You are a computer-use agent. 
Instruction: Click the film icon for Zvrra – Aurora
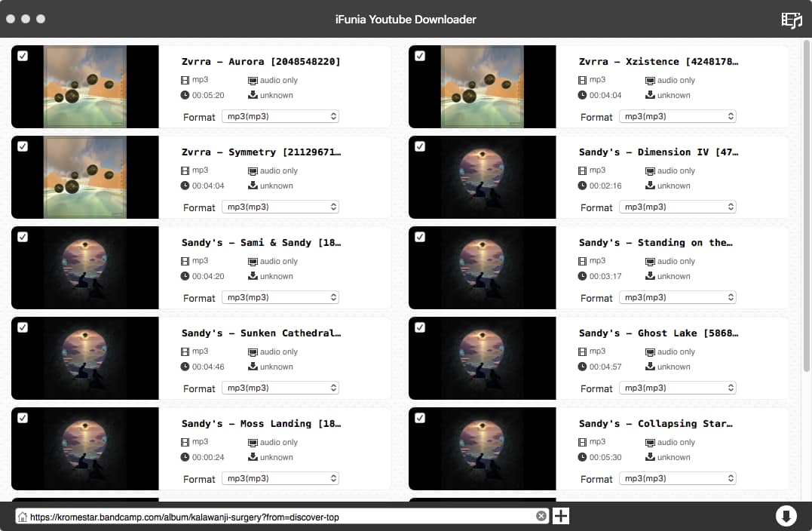(x=185, y=80)
